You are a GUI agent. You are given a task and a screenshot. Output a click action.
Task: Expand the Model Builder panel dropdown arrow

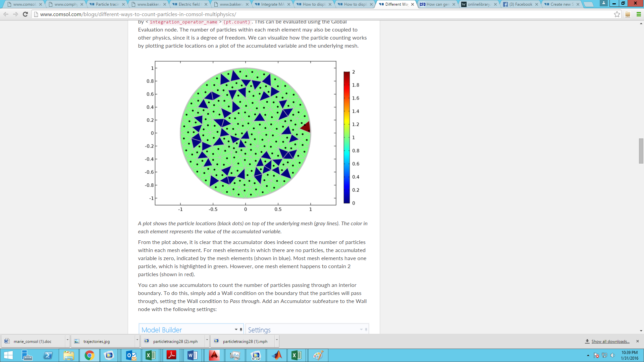[236, 330]
